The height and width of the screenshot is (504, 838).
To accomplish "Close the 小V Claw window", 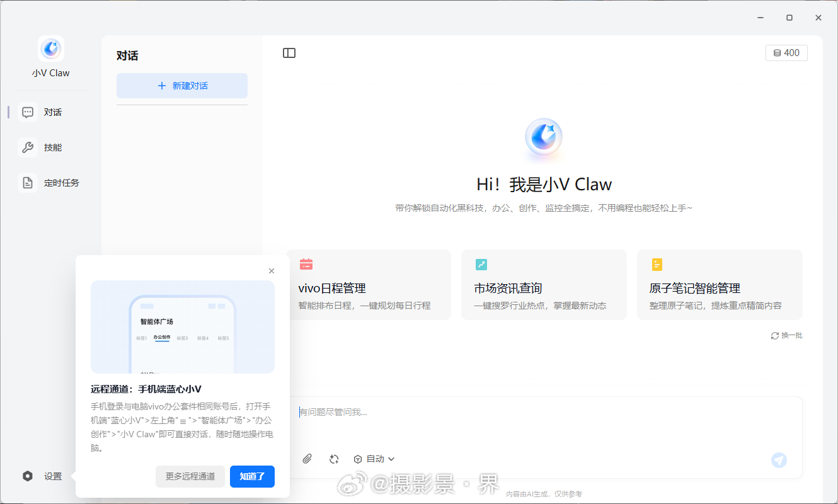I will (x=818, y=18).
